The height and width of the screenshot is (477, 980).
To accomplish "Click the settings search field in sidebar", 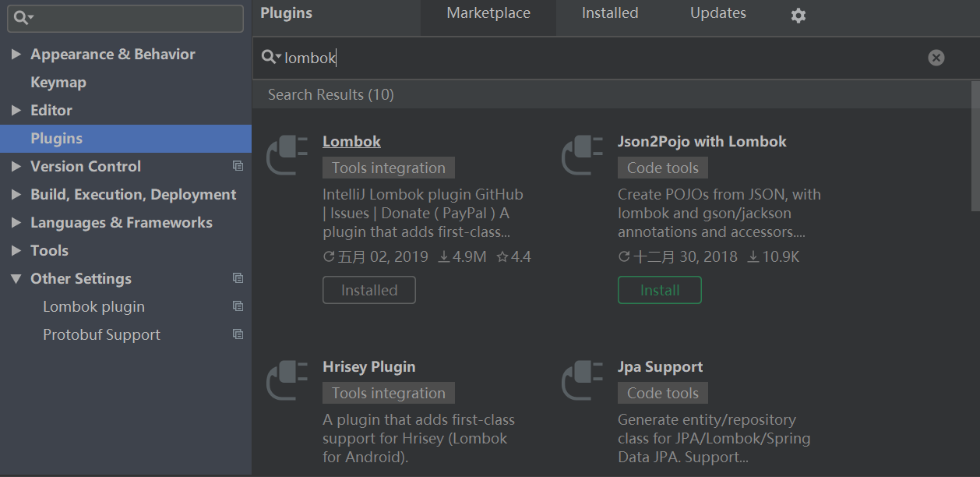I will pyautogui.click(x=132, y=18).
